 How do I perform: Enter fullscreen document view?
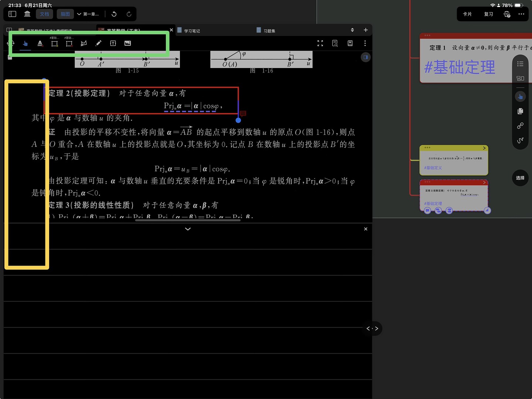tap(320, 43)
